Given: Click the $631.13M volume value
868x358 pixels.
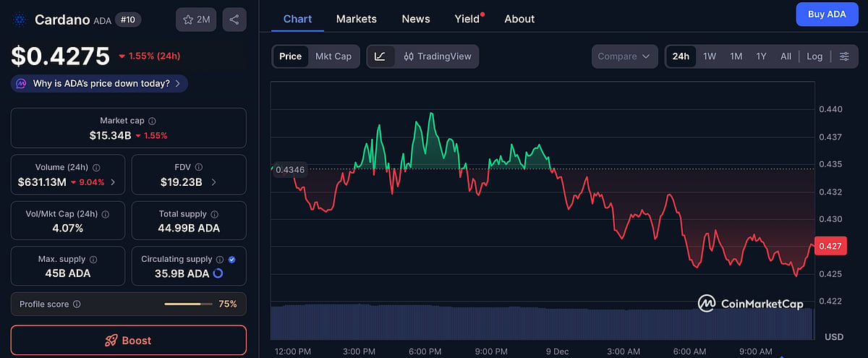Looking at the screenshot, I should pos(42,182).
